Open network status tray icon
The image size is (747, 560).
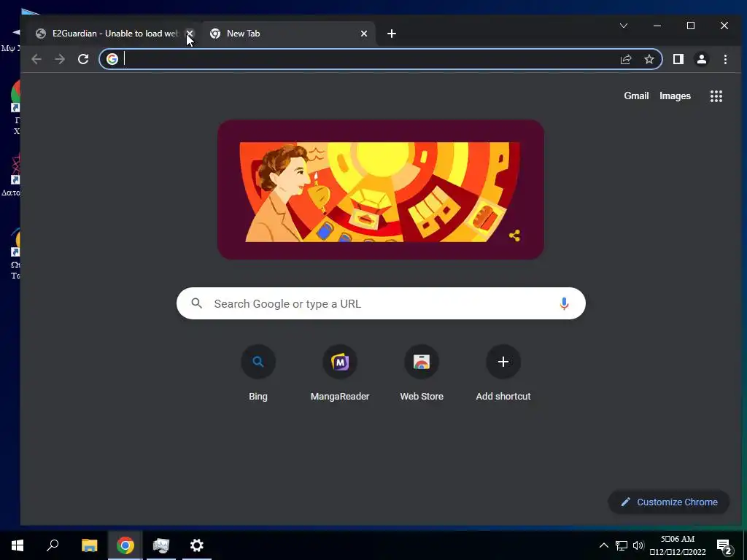(x=622, y=545)
